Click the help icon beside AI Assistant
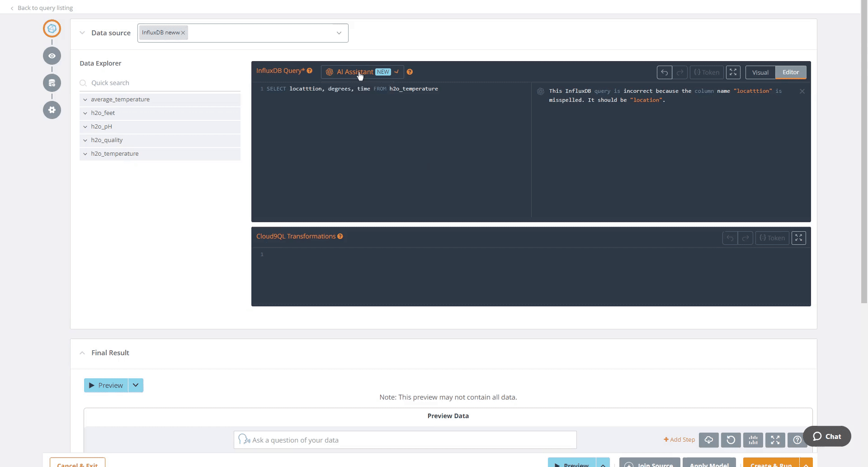Image resolution: width=868 pixels, height=467 pixels. click(x=410, y=71)
